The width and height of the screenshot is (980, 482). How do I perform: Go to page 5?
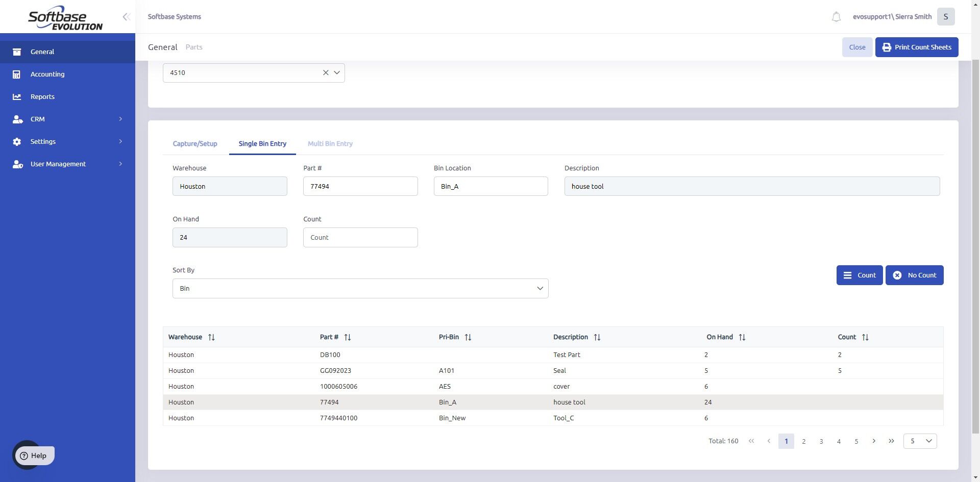[856, 441]
